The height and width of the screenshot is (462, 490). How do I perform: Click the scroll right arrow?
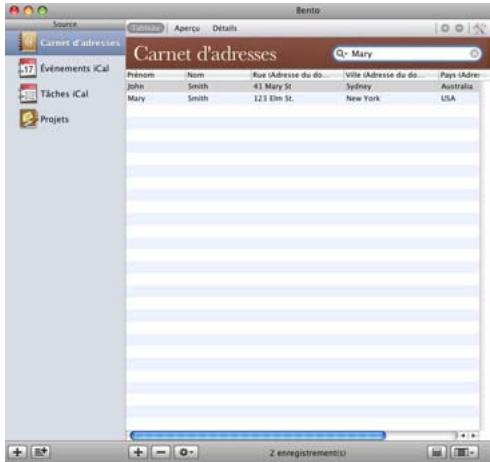pos(473,435)
